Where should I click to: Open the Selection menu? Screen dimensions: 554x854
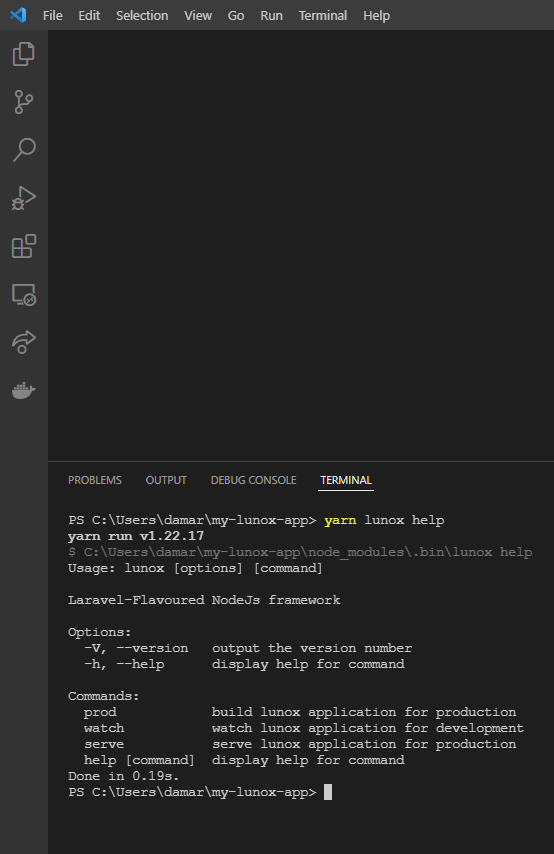(x=142, y=15)
